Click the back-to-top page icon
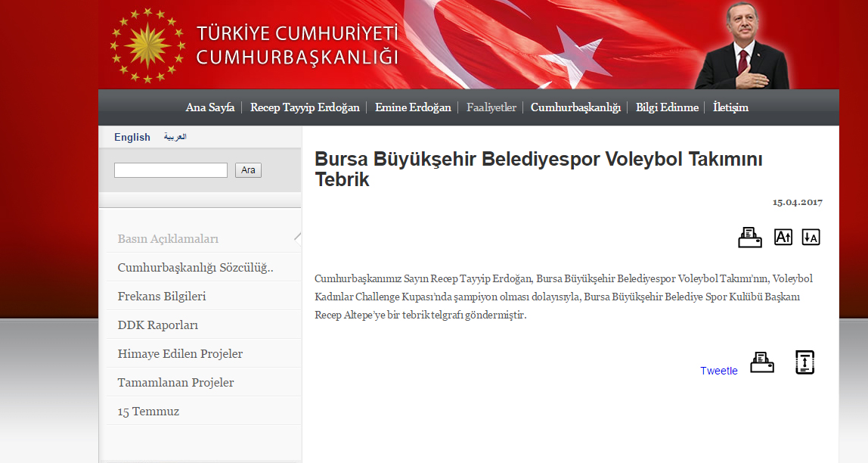 coord(804,362)
